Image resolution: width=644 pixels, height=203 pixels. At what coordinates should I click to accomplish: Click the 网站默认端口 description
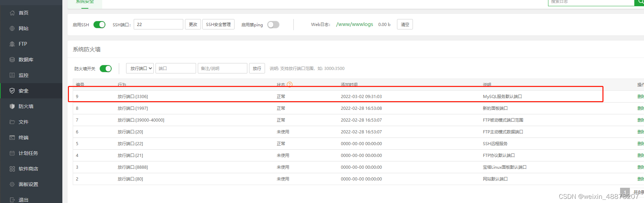pos(495,179)
